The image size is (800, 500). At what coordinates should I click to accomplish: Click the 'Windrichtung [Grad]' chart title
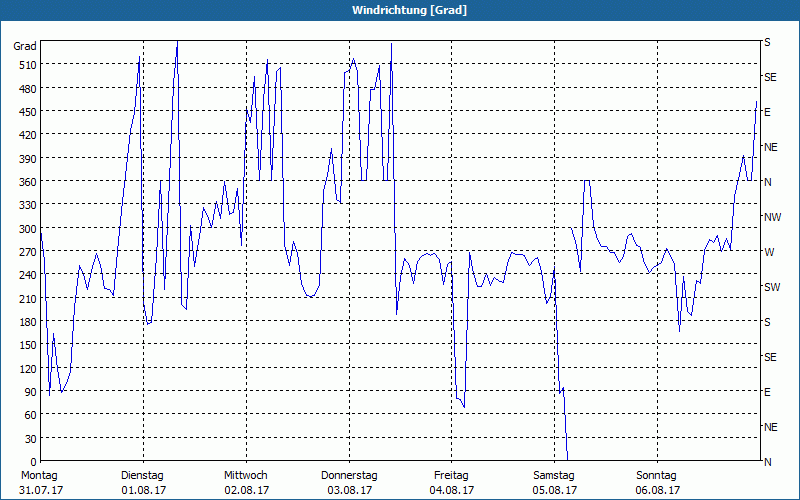409,10
